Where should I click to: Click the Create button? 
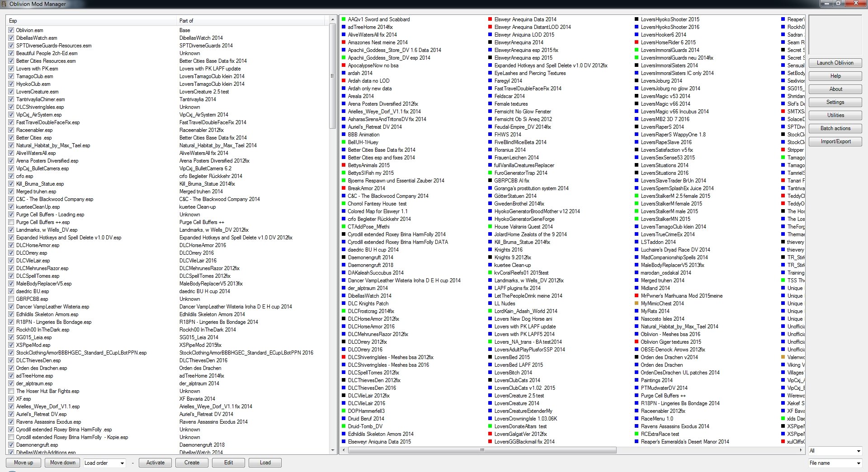coord(192,463)
